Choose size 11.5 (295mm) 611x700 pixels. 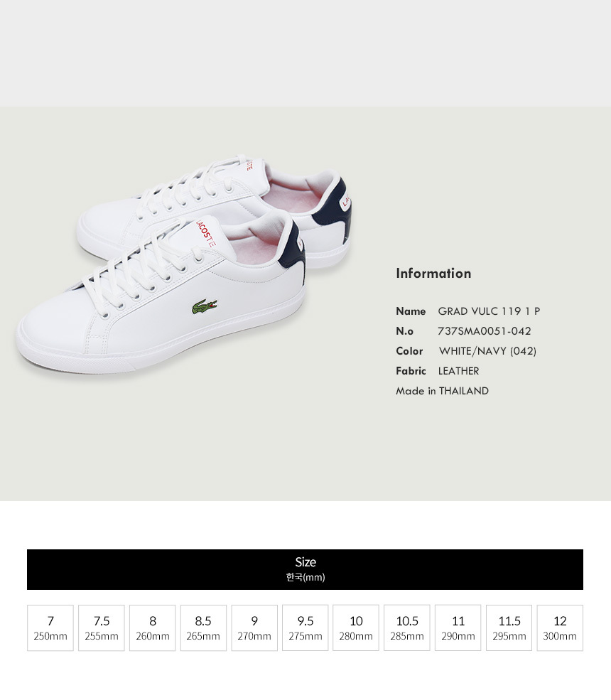point(509,628)
